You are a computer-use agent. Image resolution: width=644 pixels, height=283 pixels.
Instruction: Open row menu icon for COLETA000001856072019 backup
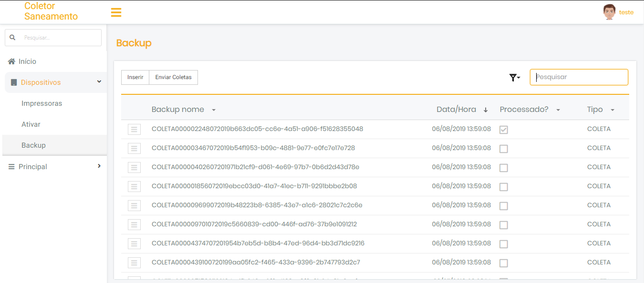pyautogui.click(x=134, y=186)
